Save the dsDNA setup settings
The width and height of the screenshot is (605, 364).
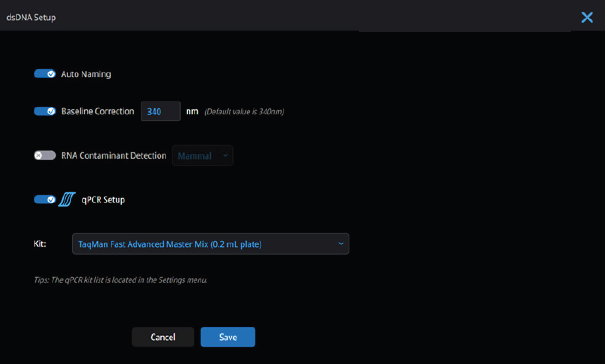click(x=228, y=337)
